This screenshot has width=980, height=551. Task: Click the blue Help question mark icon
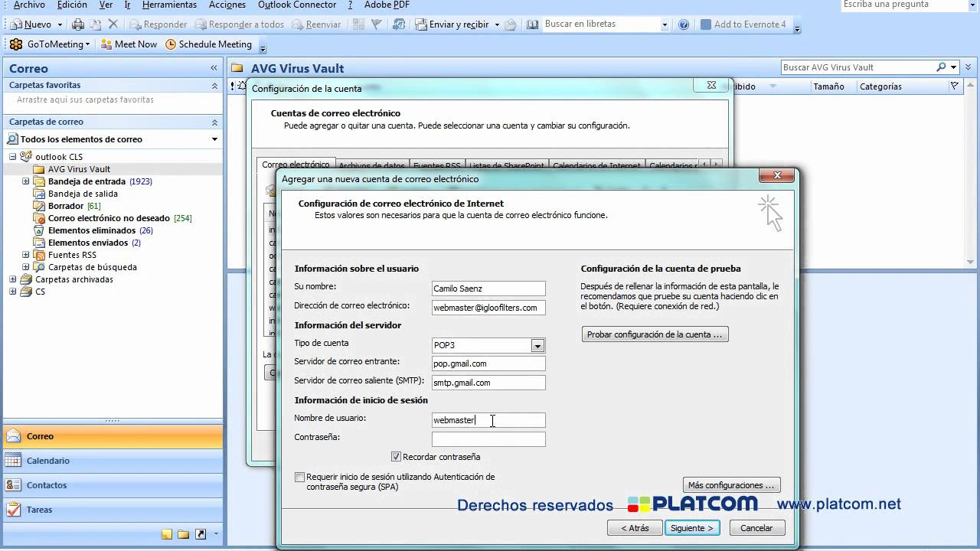coord(684,24)
